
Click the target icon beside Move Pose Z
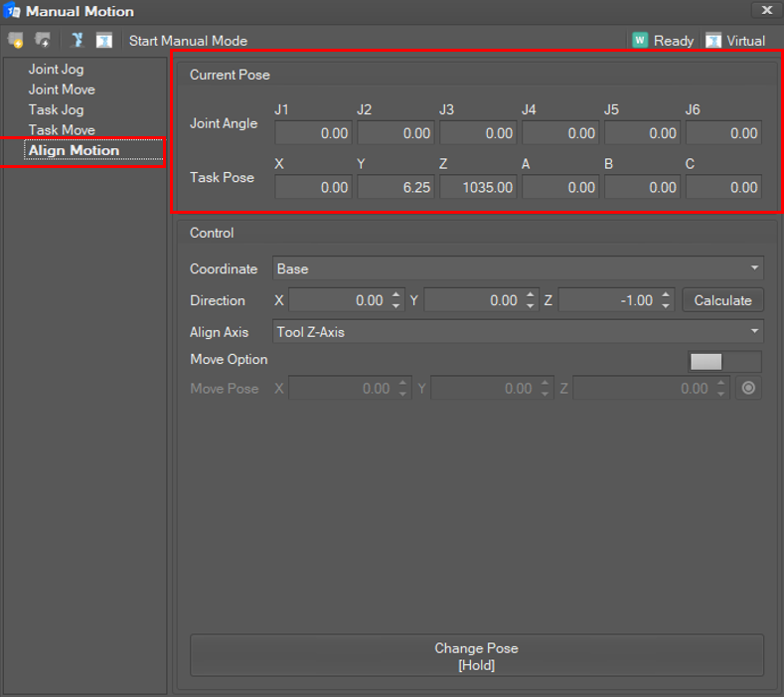750,389
